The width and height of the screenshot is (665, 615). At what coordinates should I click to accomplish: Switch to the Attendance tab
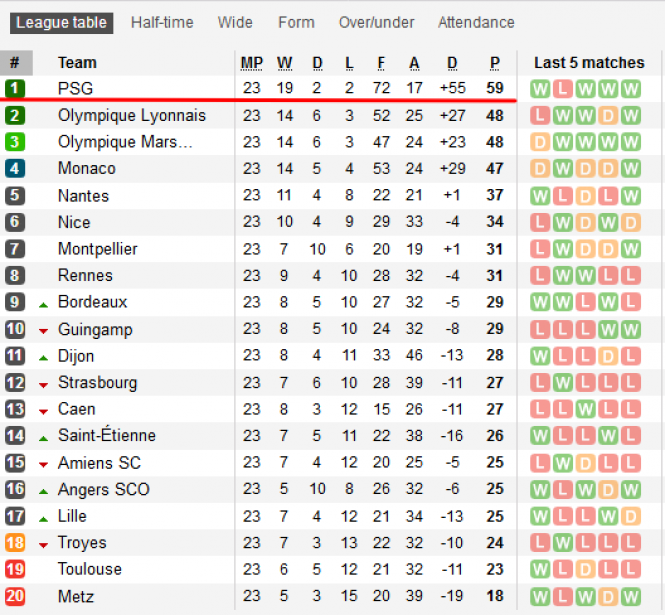(x=476, y=22)
